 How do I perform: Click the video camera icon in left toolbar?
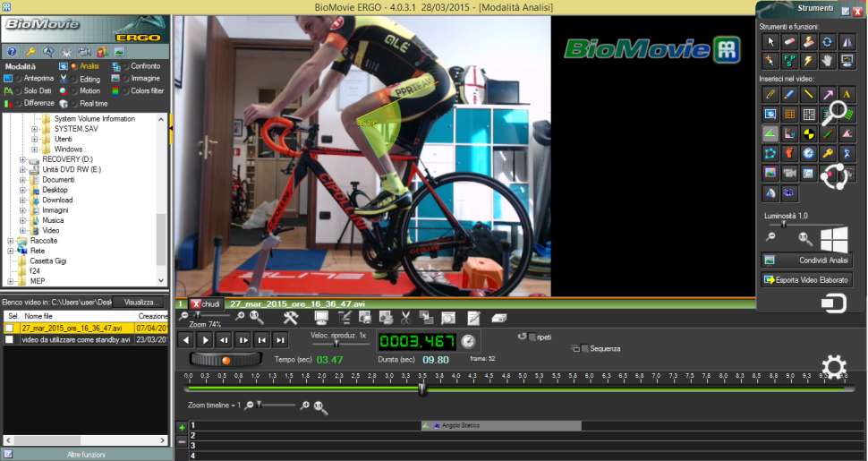(84, 52)
